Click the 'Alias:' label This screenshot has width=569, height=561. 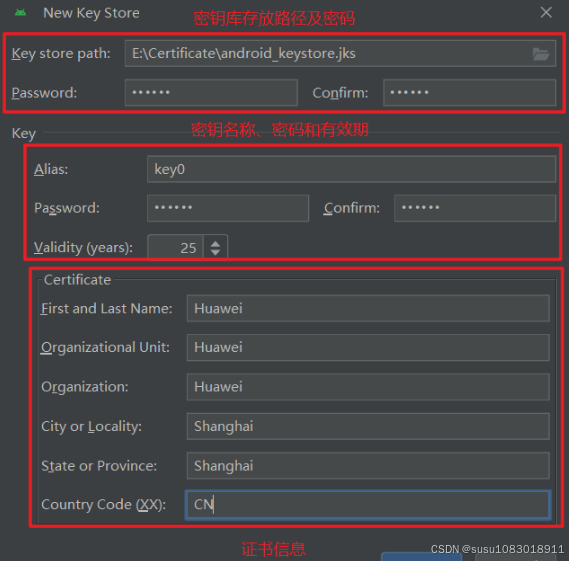click(x=51, y=169)
